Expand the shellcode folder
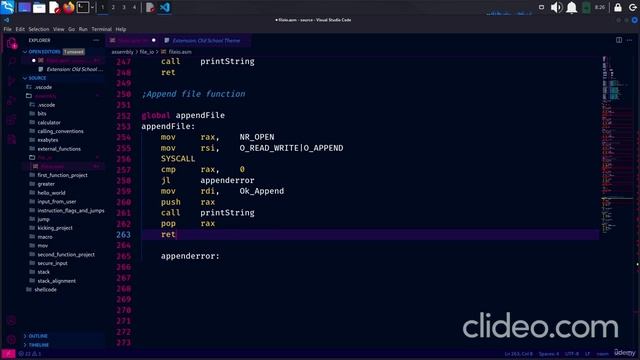Viewport: 640px width, 360px height. [45, 289]
